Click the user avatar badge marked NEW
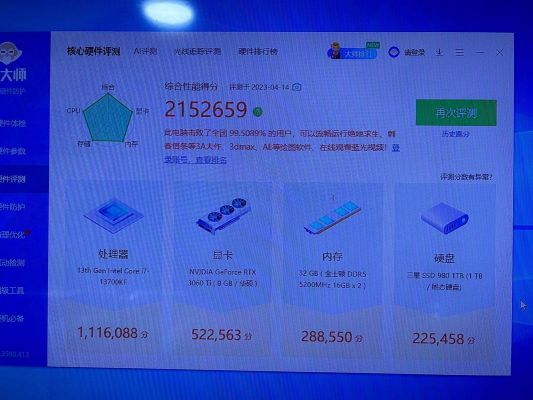 pyautogui.click(x=353, y=52)
